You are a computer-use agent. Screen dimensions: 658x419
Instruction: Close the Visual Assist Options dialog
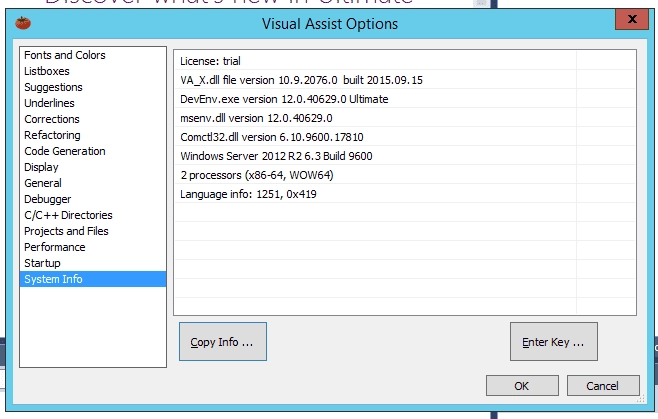pyautogui.click(x=632, y=19)
